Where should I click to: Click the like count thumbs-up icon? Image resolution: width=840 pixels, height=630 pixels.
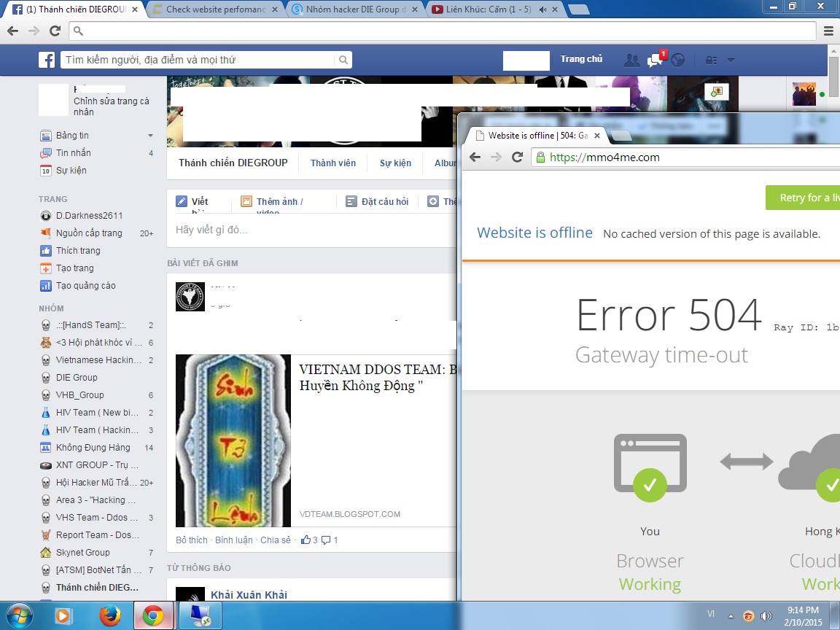click(306, 540)
